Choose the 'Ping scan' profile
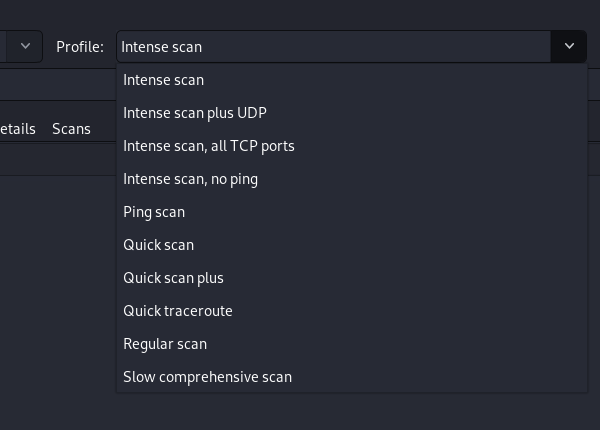The height and width of the screenshot is (430, 600). pyautogui.click(x=154, y=212)
